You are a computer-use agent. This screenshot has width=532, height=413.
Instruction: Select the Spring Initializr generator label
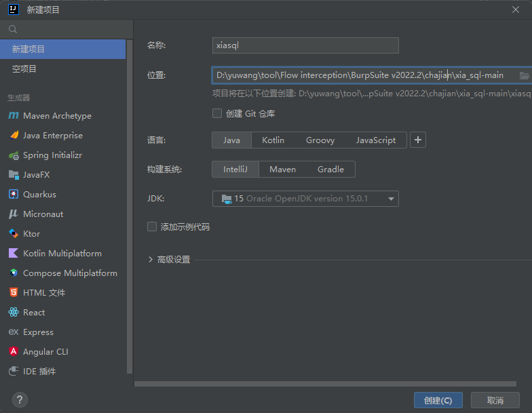(x=53, y=155)
